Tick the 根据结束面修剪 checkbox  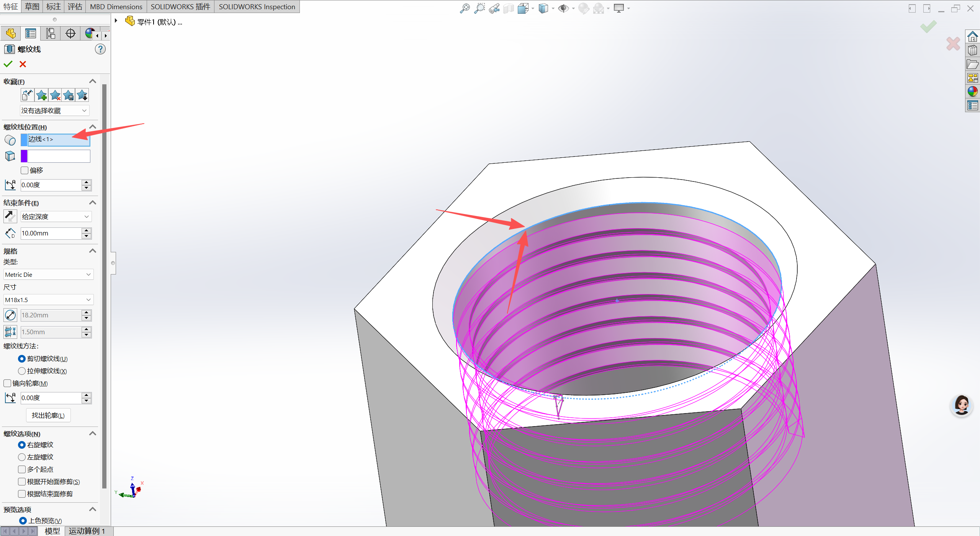[22, 494]
